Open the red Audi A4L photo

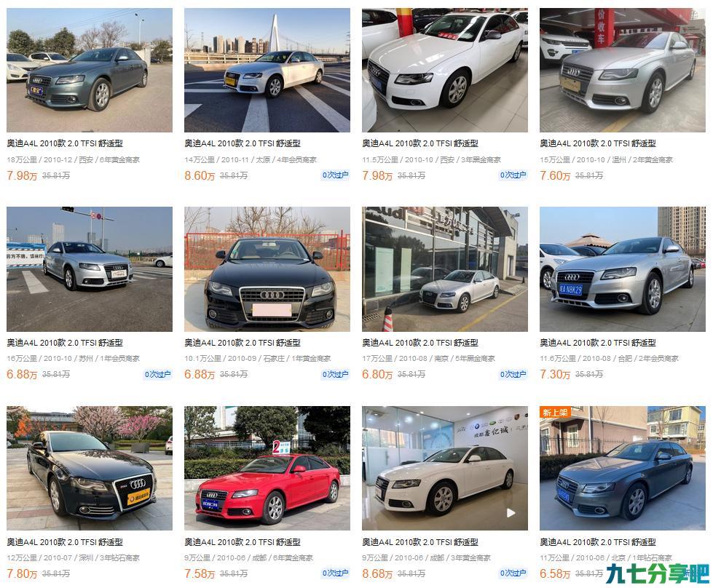coord(267,468)
